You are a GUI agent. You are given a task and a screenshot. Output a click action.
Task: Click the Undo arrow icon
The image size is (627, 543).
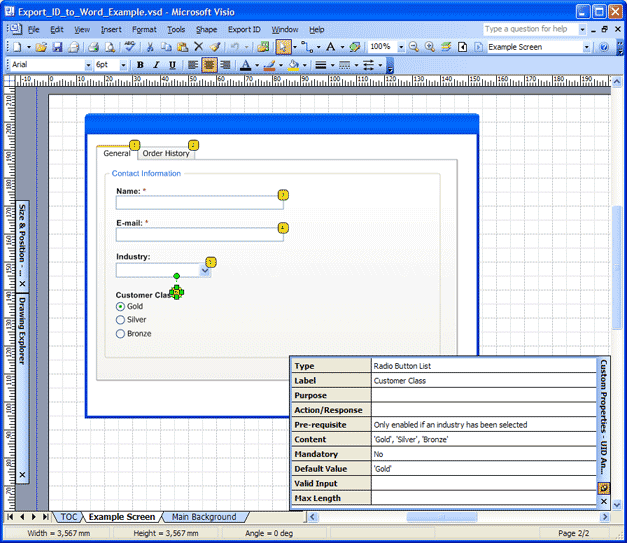pyautogui.click(x=235, y=47)
